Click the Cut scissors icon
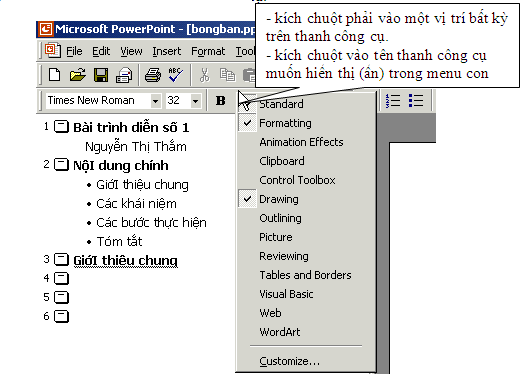This screenshot has height=385, width=527. [204, 75]
